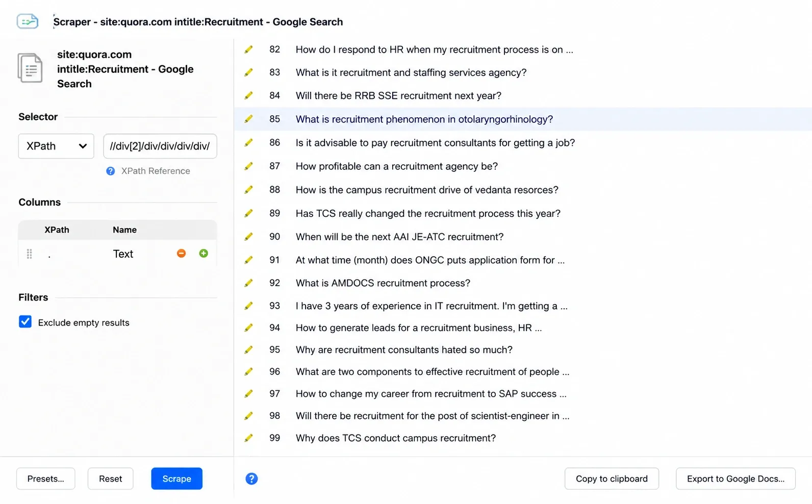The image size is (812, 504).
Task: Click the pencil icon for row 89
Action: pos(248,213)
